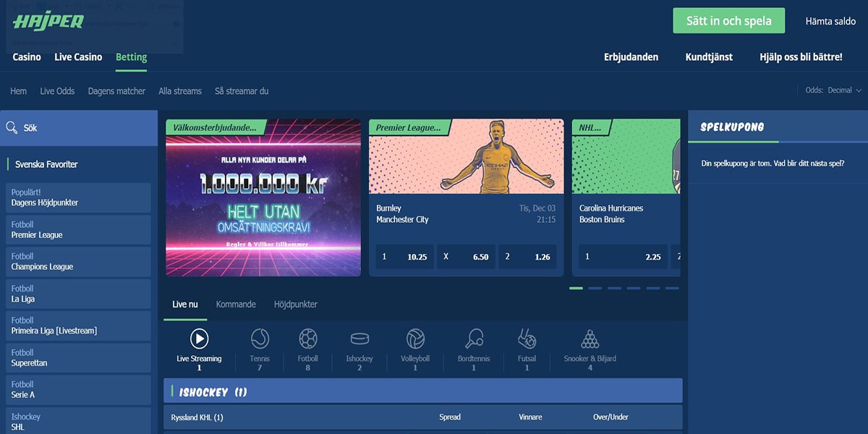
Task: Filter live events by Bordtennis icon
Action: [x=474, y=339]
